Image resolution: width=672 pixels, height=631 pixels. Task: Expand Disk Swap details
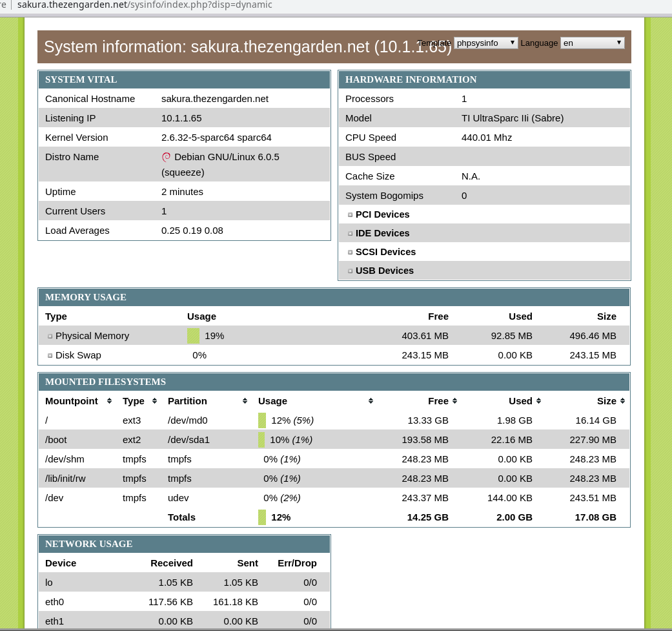tap(50, 356)
